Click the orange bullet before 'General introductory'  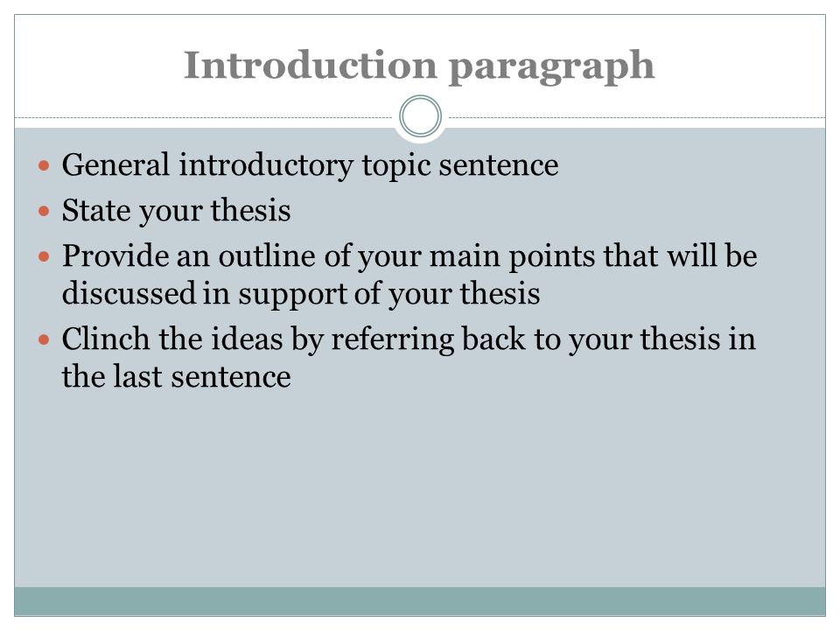tap(44, 165)
